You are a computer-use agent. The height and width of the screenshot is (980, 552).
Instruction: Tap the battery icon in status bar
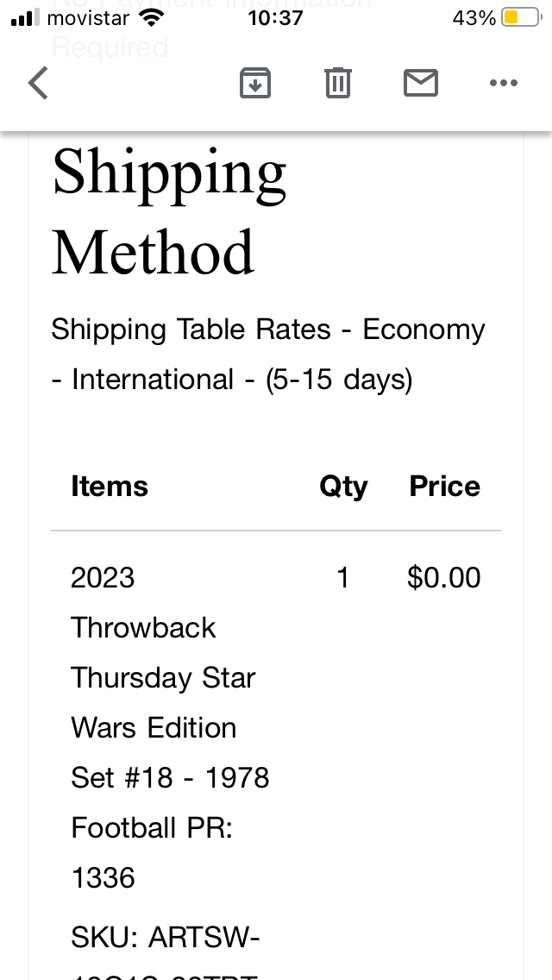point(521,18)
